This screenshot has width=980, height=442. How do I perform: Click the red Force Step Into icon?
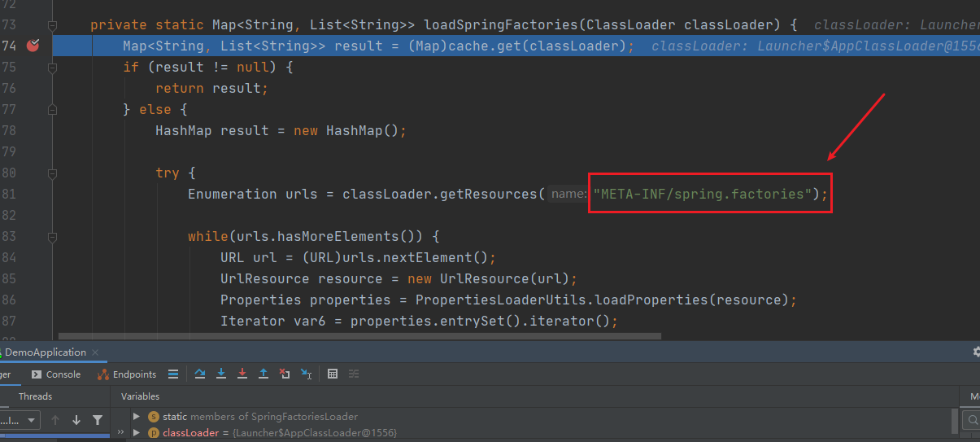[x=242, y=374]
